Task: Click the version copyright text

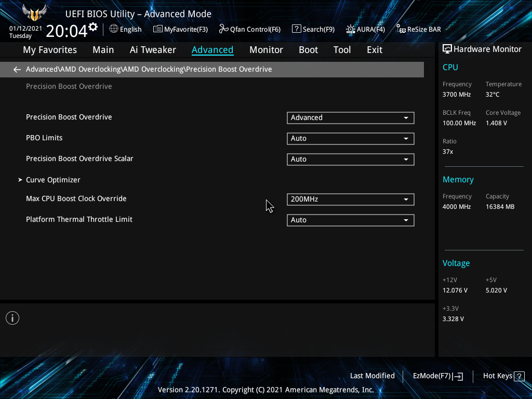Action: click(265, 390)
